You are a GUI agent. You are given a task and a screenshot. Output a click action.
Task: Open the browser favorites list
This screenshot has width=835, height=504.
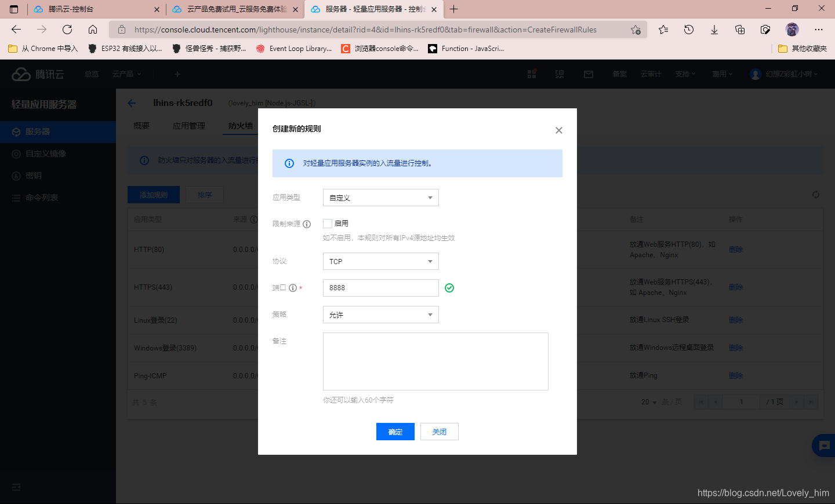[663, 30]
